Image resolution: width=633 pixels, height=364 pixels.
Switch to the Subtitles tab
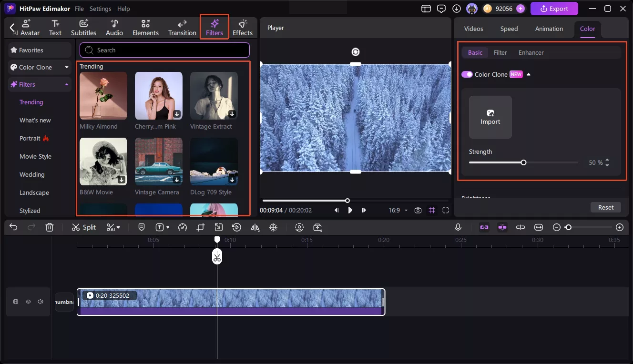tap(83, 28)
